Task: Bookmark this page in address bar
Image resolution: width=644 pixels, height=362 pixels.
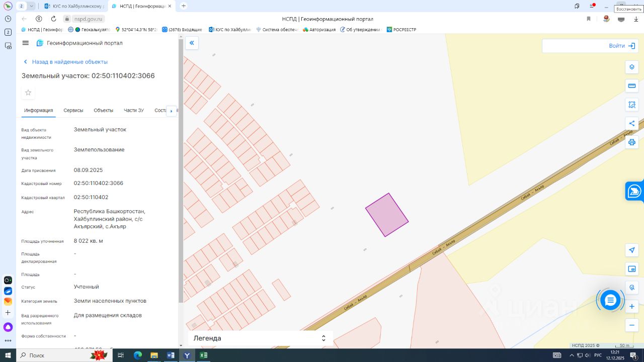Action: point(588,19)
